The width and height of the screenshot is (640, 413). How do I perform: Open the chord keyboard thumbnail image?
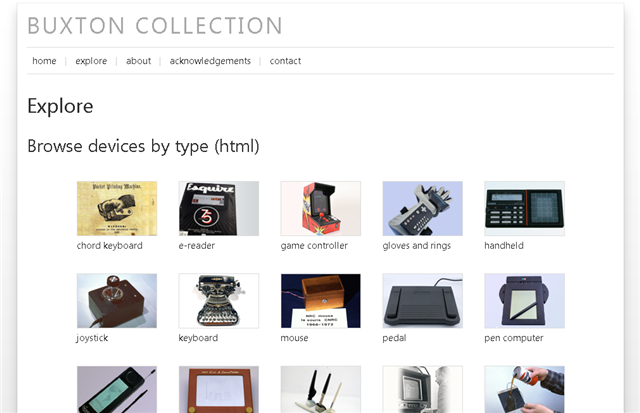tap(117, 208)
